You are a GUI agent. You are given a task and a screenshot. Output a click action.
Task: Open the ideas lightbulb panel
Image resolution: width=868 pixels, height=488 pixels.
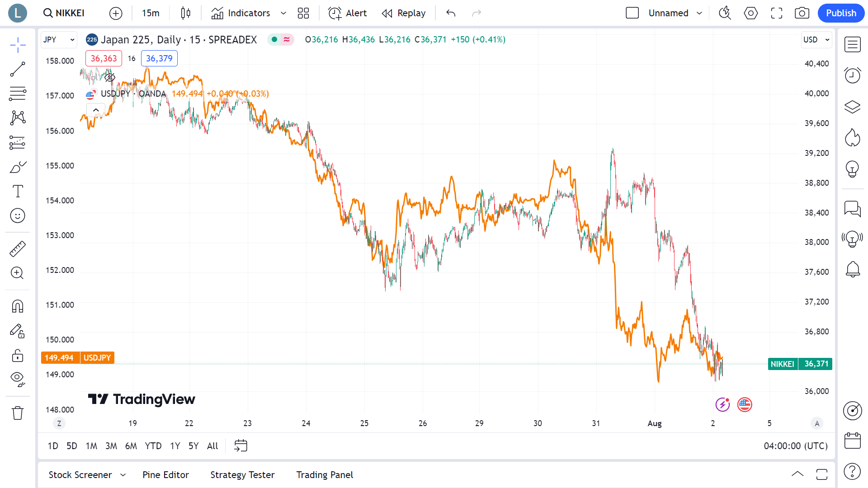[852, 169]
